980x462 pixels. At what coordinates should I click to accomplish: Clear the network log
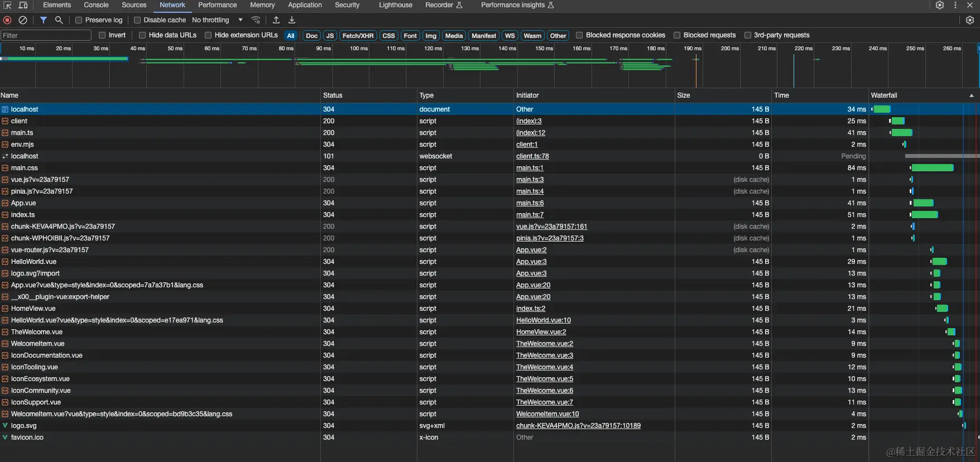click(23, 20)
